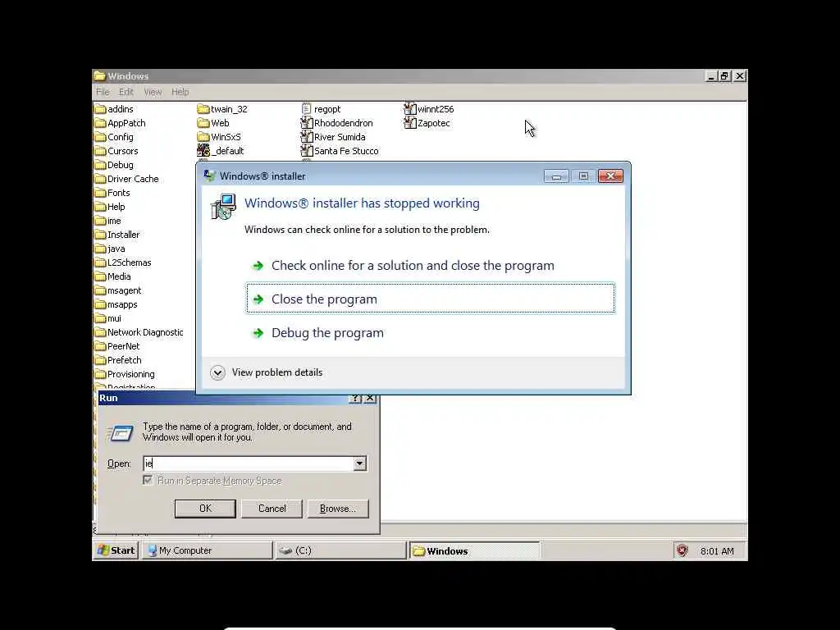This screenshot has width=840, height=630.
Task: Select the msapps folder
Action: [116, 304]
